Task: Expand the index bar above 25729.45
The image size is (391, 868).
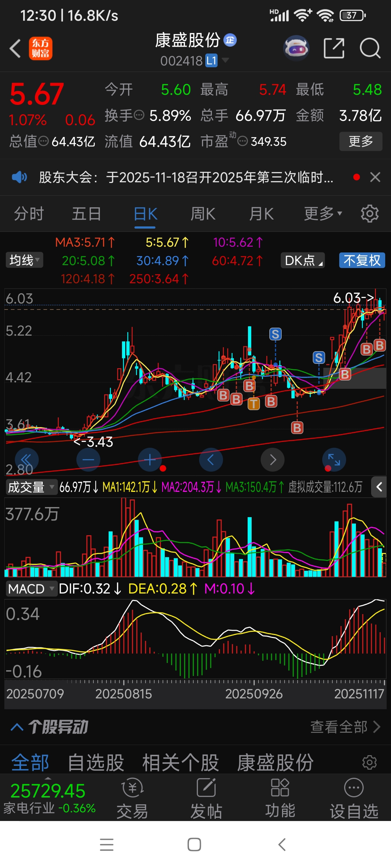Action: [48, 778]
